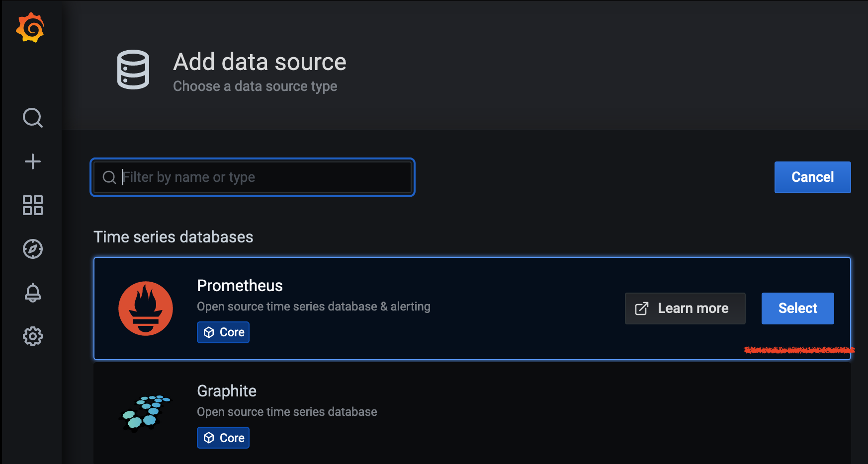
Task: Select the Prometheus data source
Action: [798, 309]
